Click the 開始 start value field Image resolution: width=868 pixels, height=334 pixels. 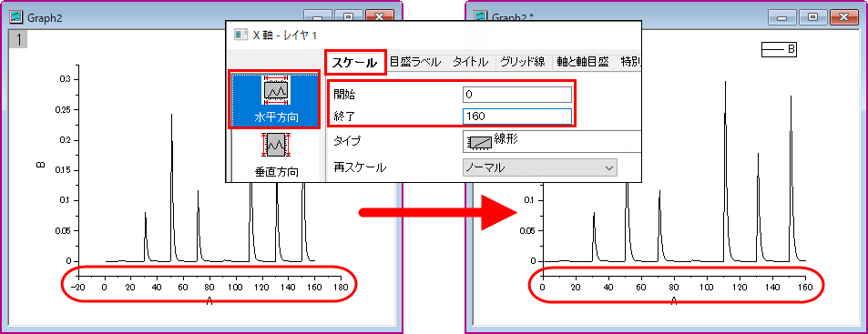pyautogui.click(x=517, y=95)
